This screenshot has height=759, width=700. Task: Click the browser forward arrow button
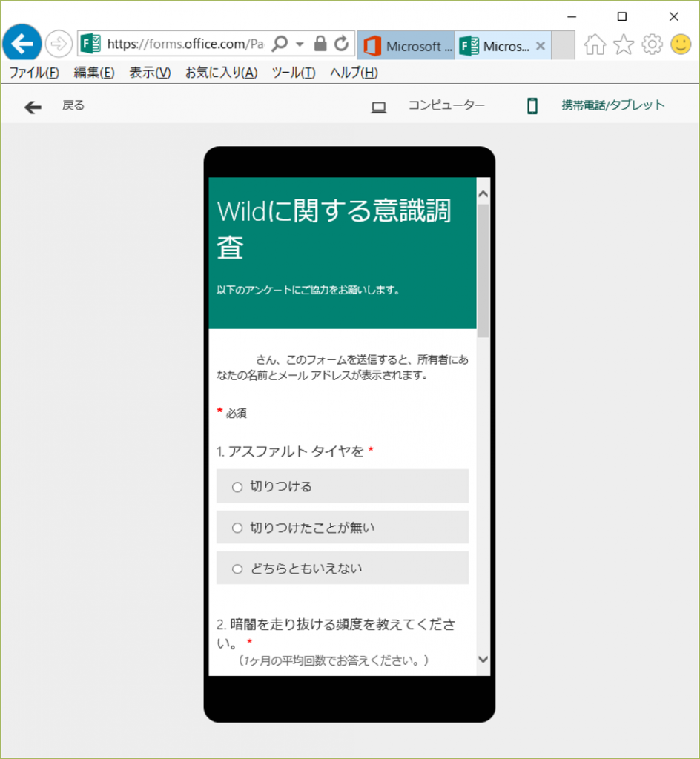(x=59, y=44)
